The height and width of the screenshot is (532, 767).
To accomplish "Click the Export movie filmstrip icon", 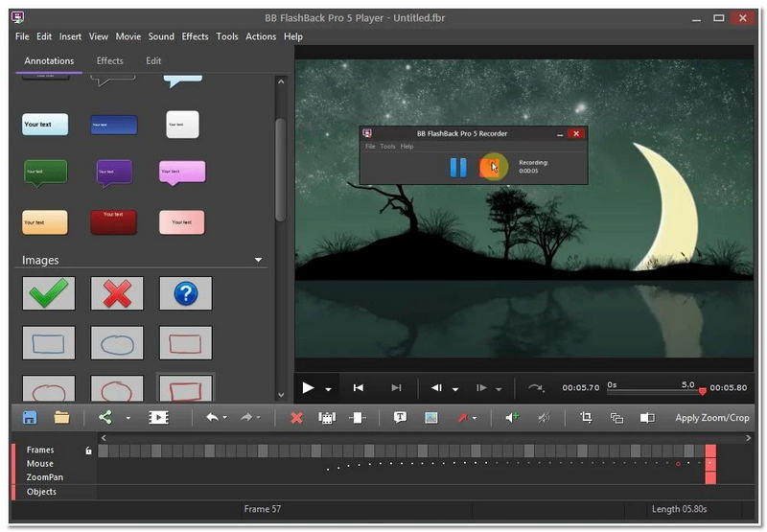I will pos(158,417).
